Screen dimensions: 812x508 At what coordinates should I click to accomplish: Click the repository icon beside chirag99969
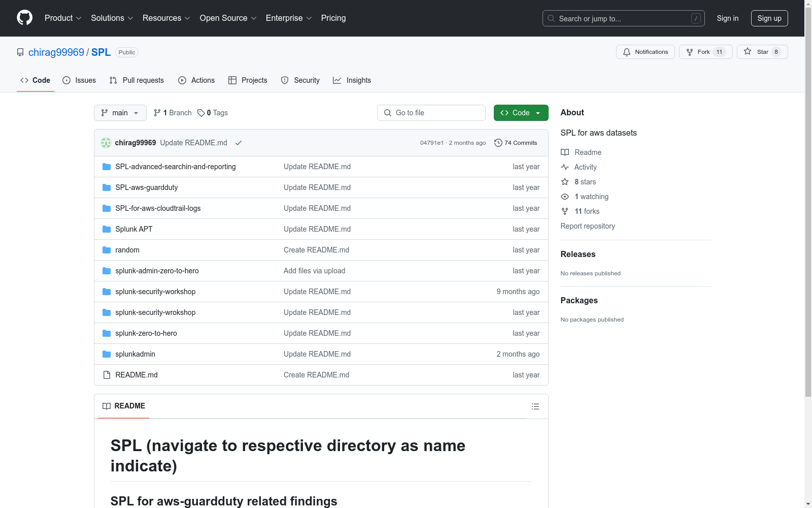coord(20,52)
